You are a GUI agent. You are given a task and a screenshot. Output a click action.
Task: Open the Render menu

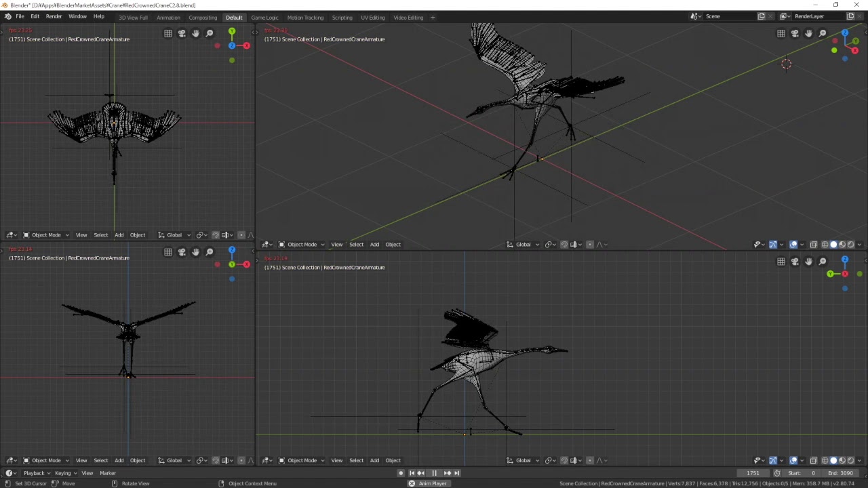[x=54, y=16]
